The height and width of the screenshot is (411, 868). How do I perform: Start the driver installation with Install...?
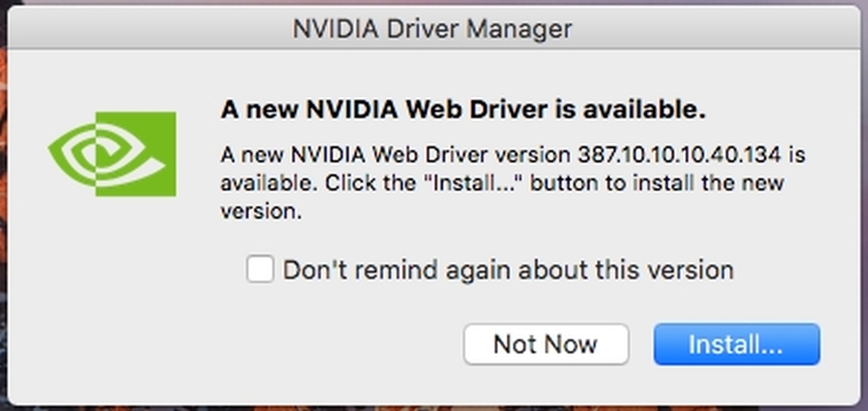point(736,344)
